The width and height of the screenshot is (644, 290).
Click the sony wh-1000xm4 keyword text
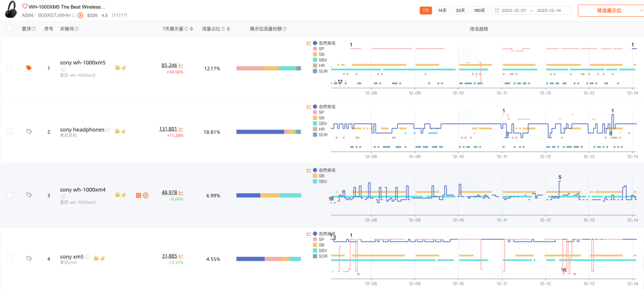pyautogui.click(x=83, y=190)
